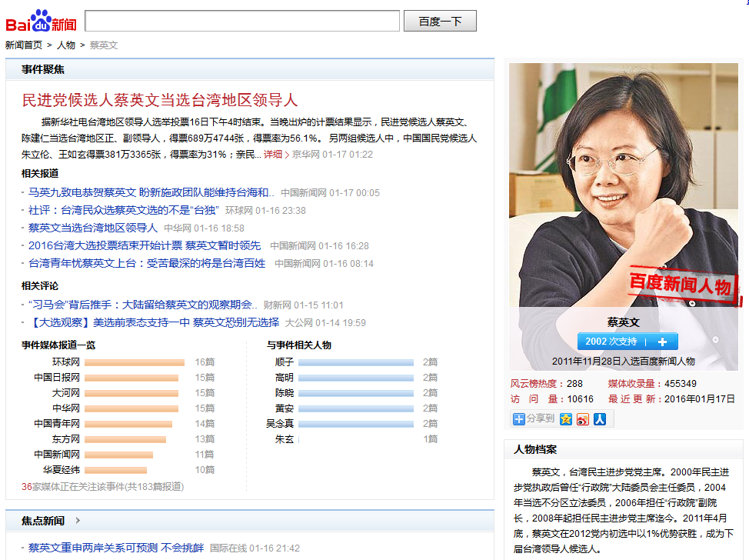
Task: Click 大河网 media row label
Action: click(66, 393)
